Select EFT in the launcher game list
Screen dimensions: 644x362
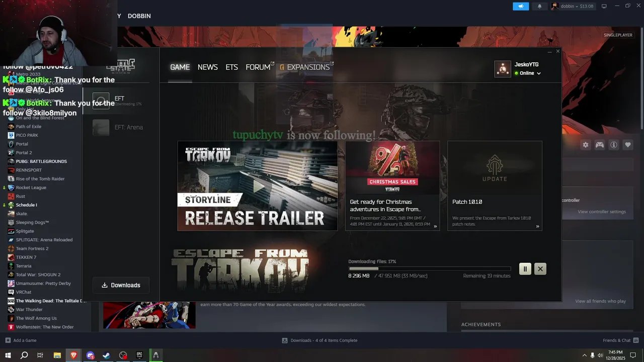click(x=121, y=101)
